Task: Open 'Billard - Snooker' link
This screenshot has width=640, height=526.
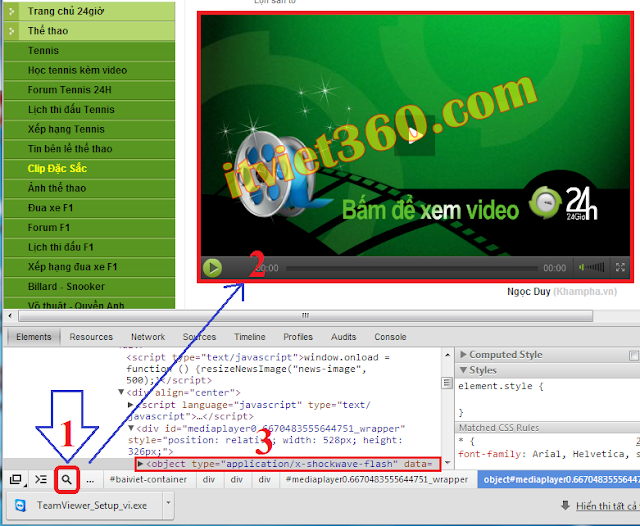Action: [x=89, y=286]
